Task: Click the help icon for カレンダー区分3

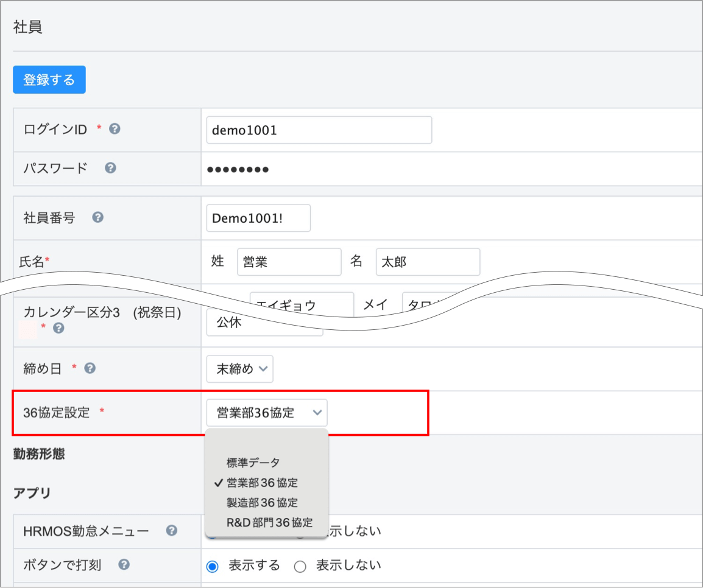Action: (x=58, y=328)
